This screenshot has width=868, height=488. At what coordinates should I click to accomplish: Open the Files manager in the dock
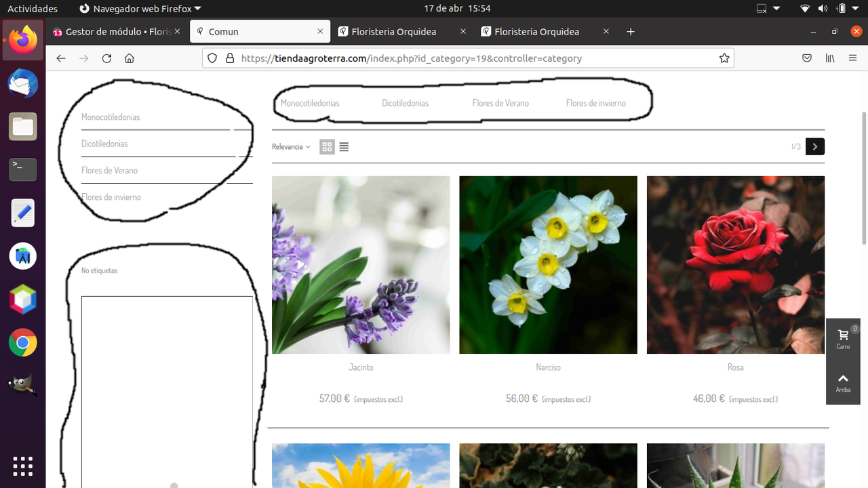click(23, 127)
